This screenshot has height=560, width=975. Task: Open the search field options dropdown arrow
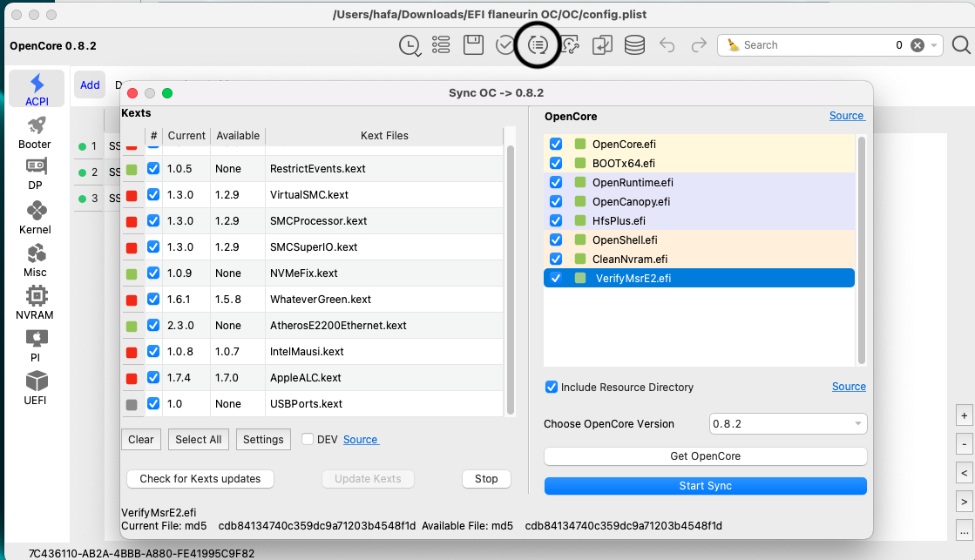(x=935, y=45)
